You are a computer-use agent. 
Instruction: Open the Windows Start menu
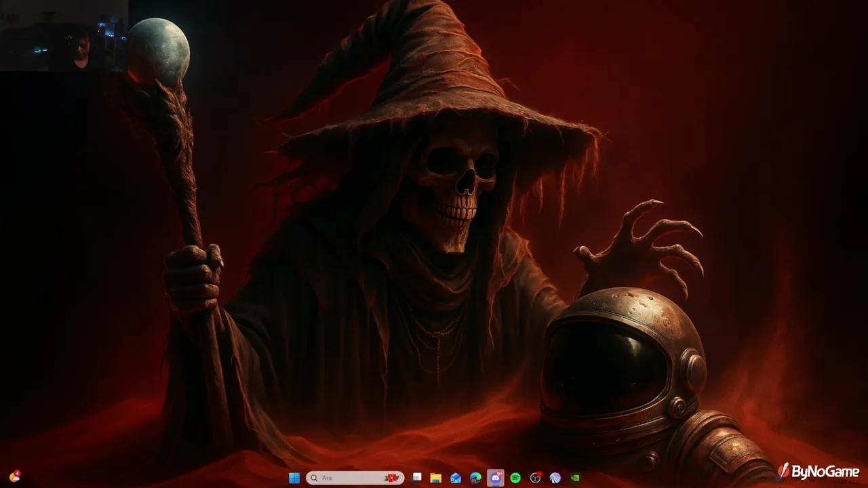pos(294,478)
